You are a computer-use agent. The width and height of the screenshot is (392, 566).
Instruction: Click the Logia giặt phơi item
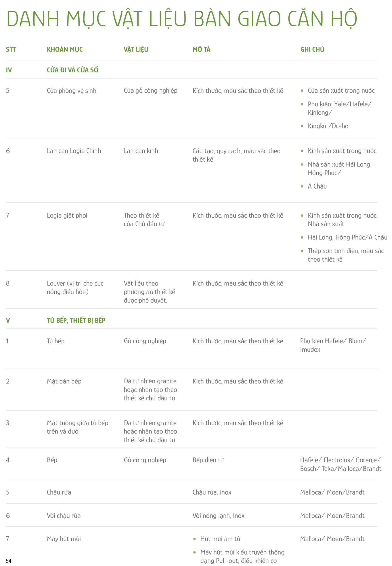(67, 215)
